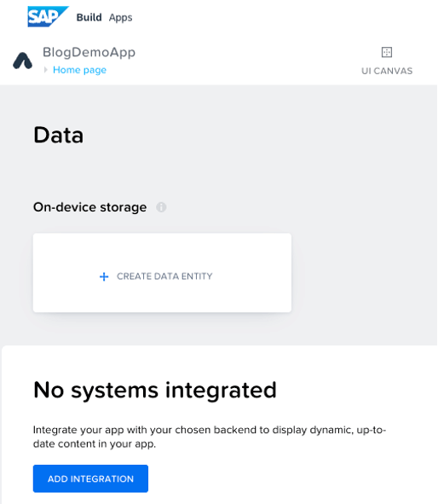Click the No systems integrated heading
Screen dimensions: 438x504
(x=155, y=391)
